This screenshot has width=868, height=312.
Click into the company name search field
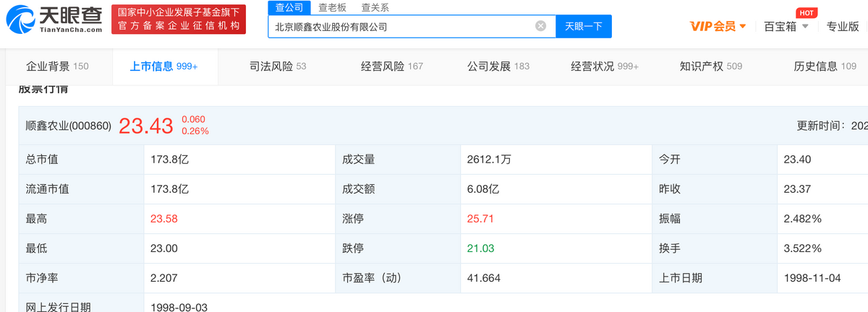[x=401, y=26]
